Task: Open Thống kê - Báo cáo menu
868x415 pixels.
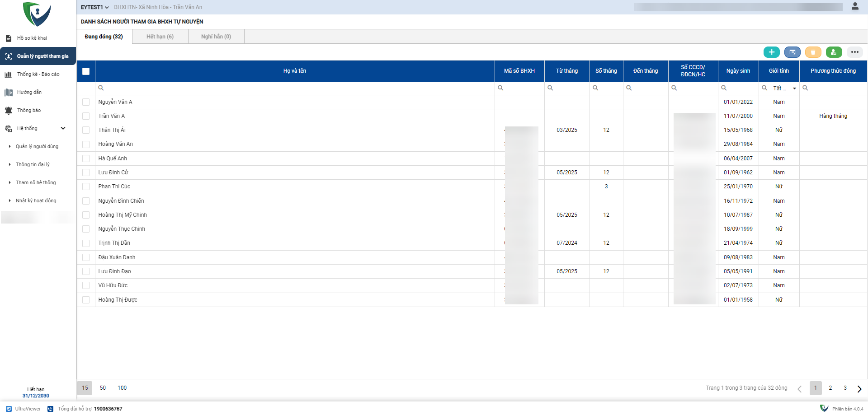Action: [38, 74]
